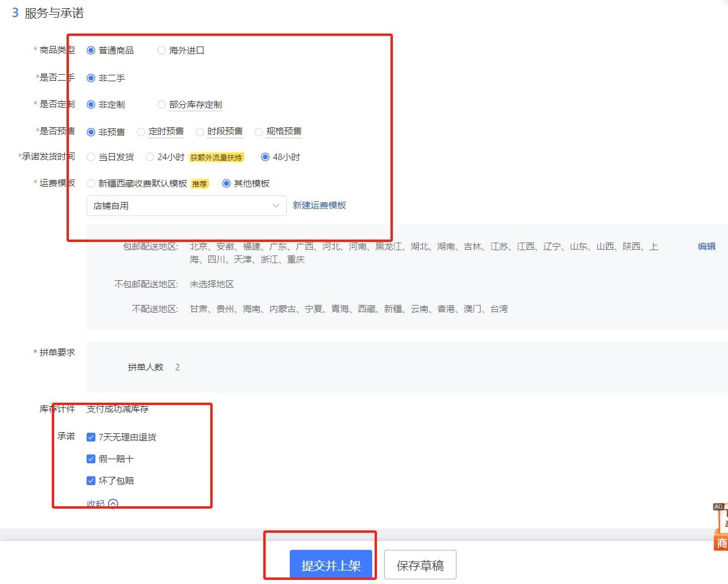Select 部分库存定制 customization option
Viewport: 728px width, 584px height.
click(x=161, y=104)
